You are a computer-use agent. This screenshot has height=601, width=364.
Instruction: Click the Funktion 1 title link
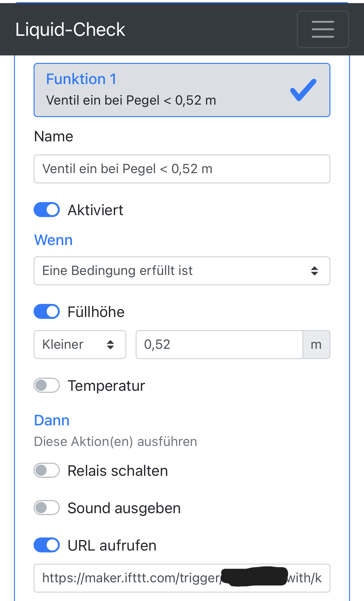tap(81, 79)
